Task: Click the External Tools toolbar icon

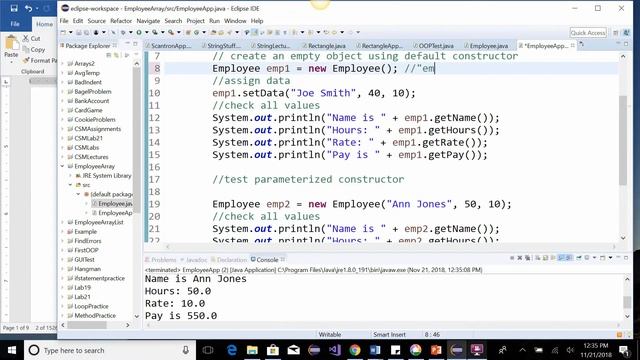Action: tap(171, 32)
